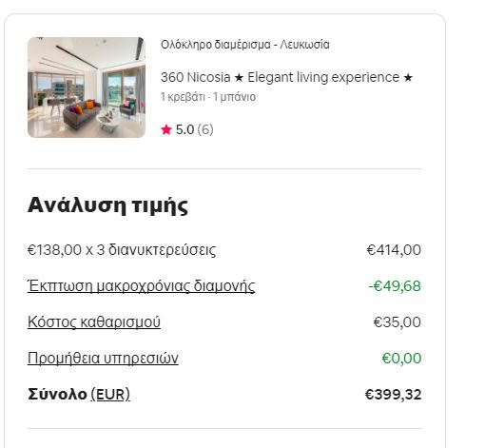This screenshot has width=485, height=448.
Task: Click 'Ολόκληρο διαμέρισμα - Λευκωσία' listing type text
Action: pyautogui.click(x=245, y=45)
